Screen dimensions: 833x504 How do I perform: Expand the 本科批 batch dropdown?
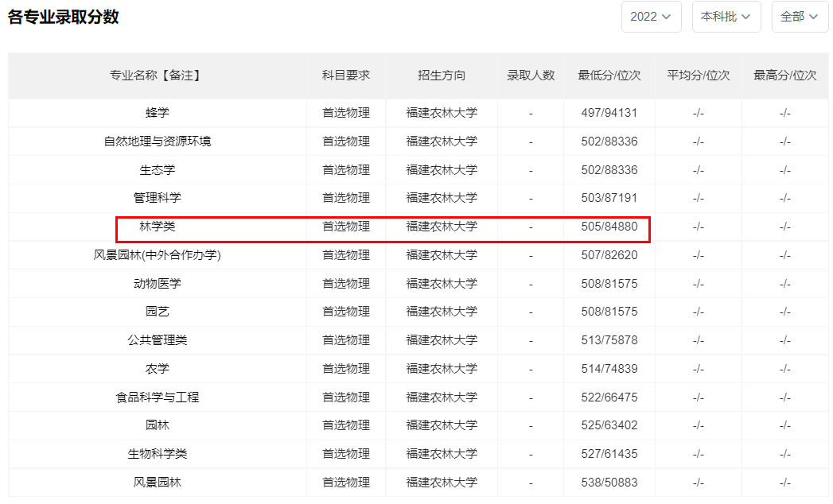pyautogui.click(x=726, y=17)
